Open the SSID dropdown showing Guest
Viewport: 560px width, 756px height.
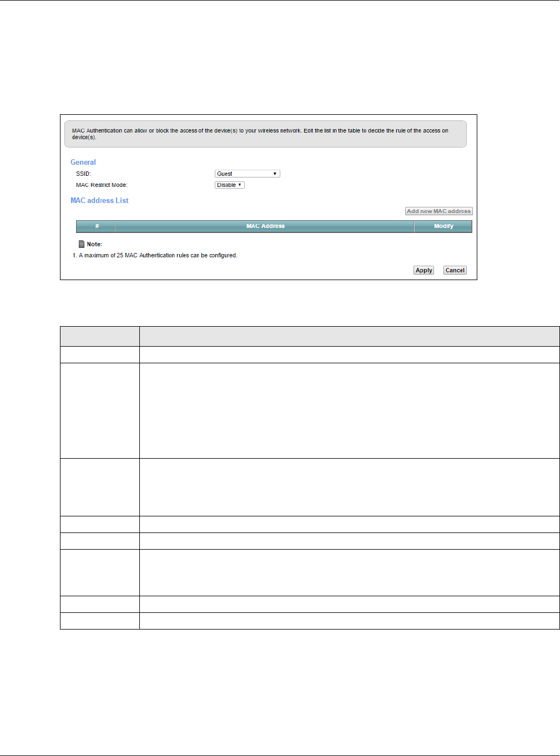pyautogui.click(x=247, y=174)
